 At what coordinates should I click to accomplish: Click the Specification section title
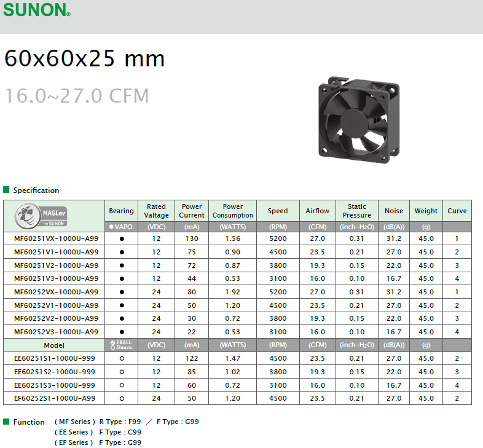pos(36,191)
